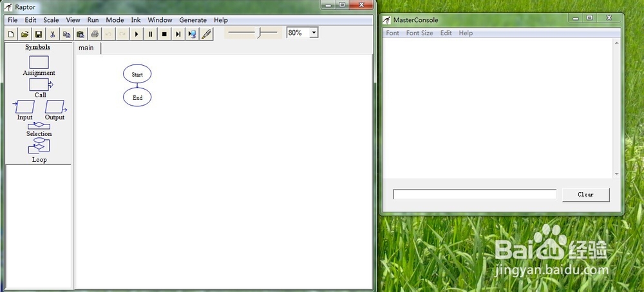Open Edit menu in MasterConsole

coord(446,33)
